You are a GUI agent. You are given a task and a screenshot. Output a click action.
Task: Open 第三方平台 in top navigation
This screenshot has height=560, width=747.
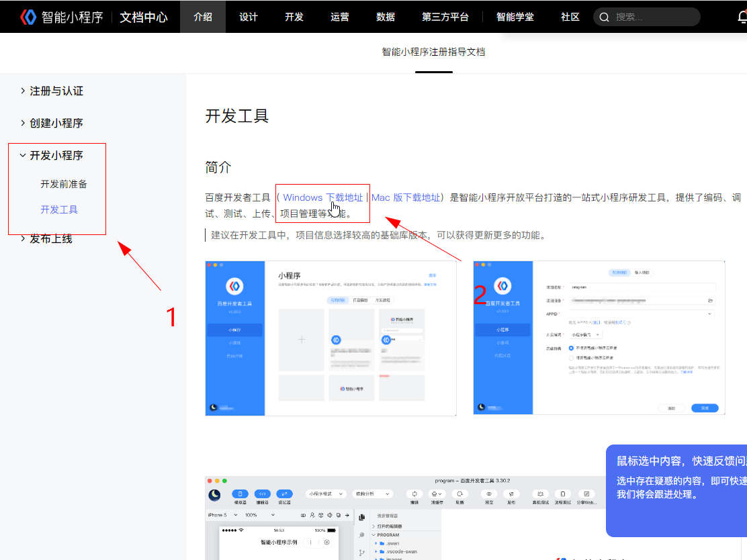pyautogui.click(x=445, y=17)
